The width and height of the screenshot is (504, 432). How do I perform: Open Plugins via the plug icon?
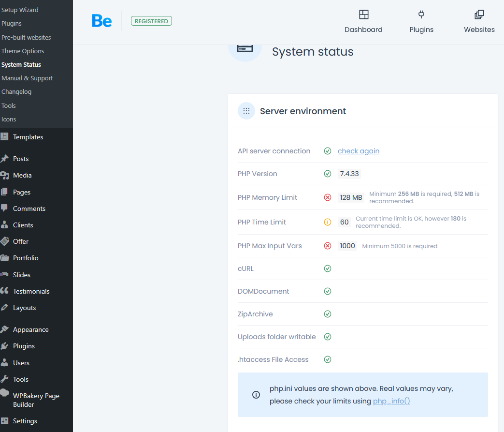(x=421, y=15)
